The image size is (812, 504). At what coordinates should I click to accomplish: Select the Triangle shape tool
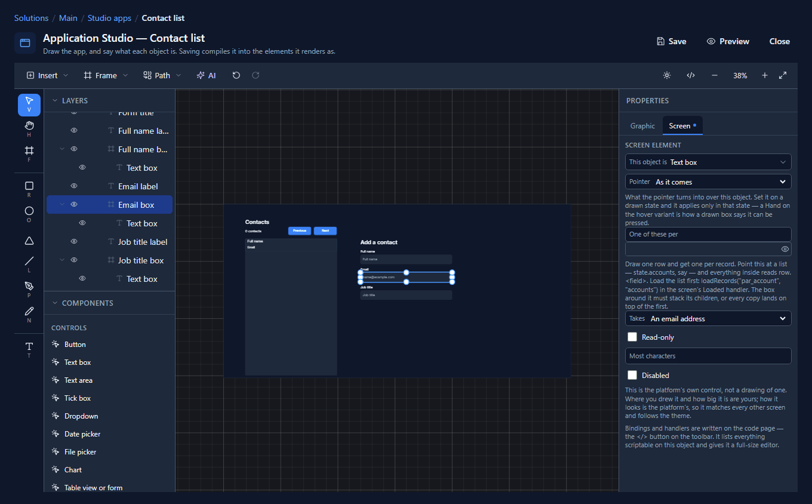[29, 241]
